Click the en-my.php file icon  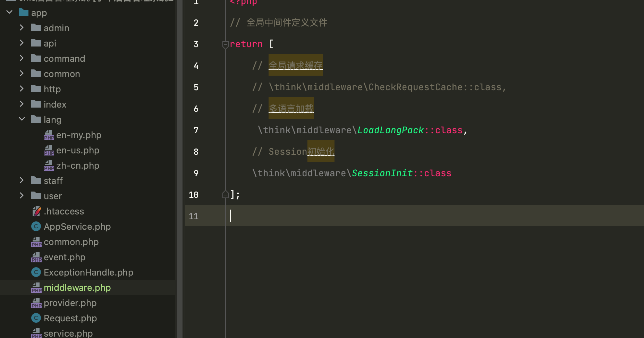click(x=49, y=135)
